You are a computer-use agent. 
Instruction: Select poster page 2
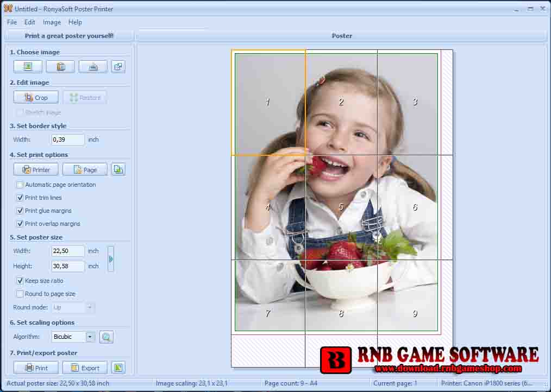(x=341, y=102)
